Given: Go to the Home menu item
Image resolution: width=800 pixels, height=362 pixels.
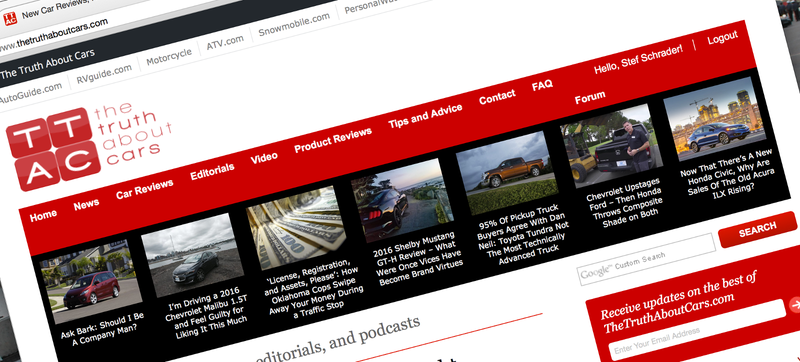Looking at the screenshot, I should (43, 215).
